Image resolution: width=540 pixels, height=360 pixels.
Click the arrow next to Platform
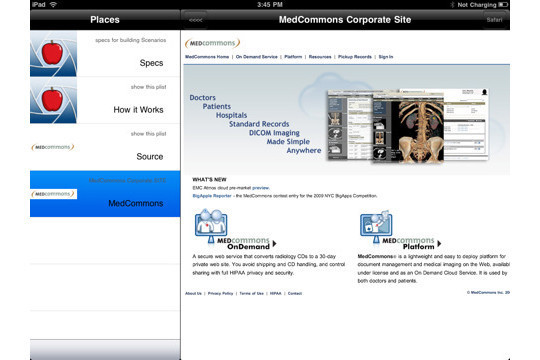pyautogui.click(x=439, y=244)
